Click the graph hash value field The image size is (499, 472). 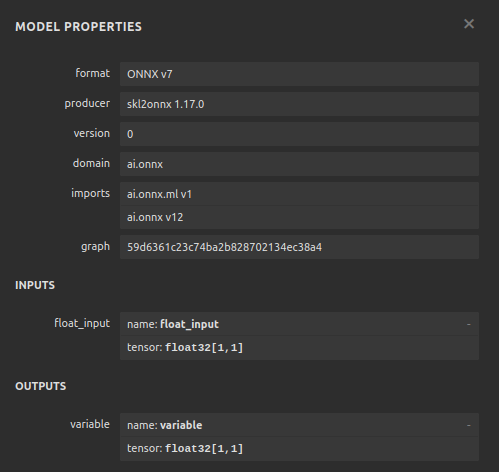click(299, 247)
